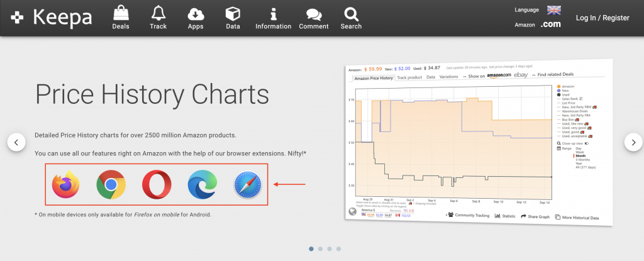
Task: Change the Amazon .com domain selector
Action: click(x=550, y=25)
